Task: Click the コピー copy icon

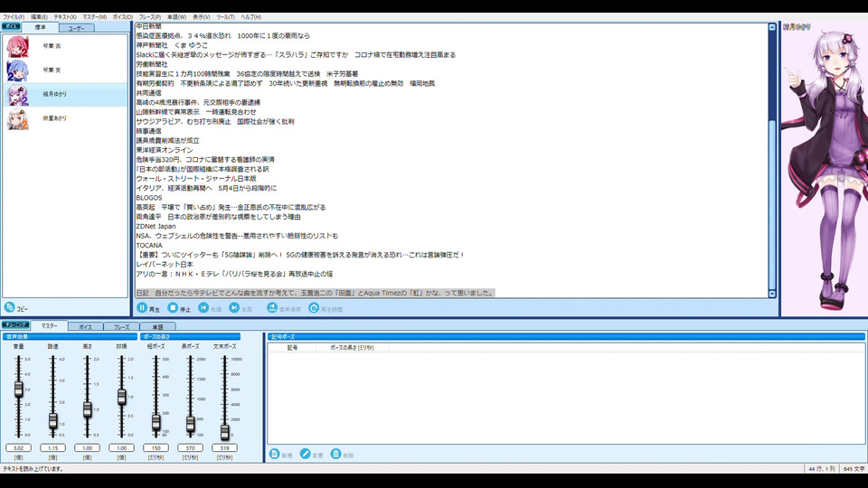Action: click(x=9, y=307)
